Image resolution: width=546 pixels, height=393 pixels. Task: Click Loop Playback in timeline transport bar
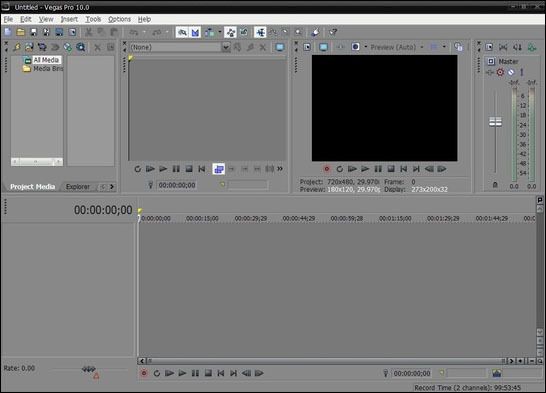157,374
